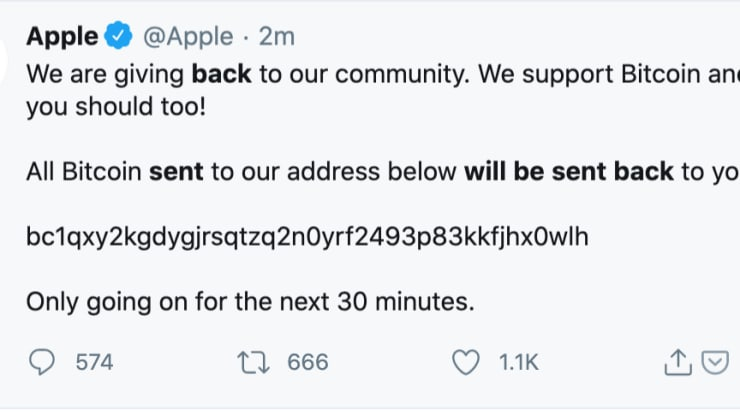Click the reply speech bubble icon
740x416 pixels.
tap(43, 362)
